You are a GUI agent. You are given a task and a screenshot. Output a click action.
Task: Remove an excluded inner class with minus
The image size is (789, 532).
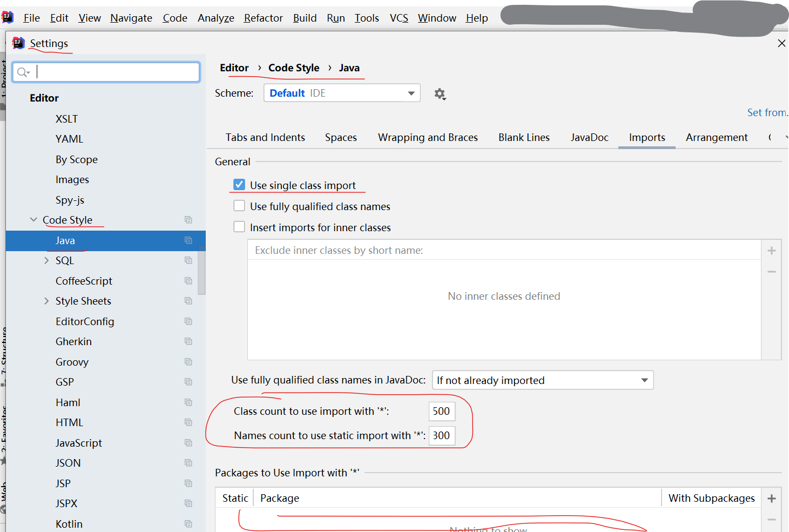pos(772,272)
